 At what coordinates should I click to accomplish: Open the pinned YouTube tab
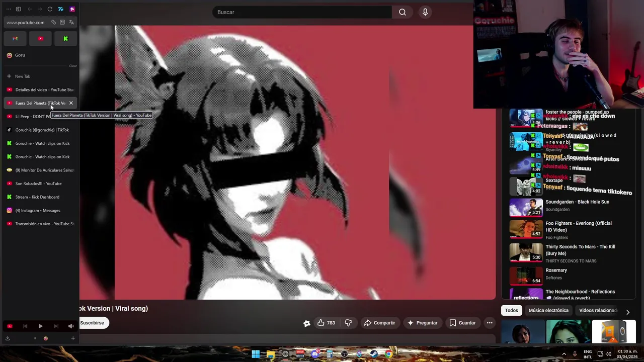point(40,39)
